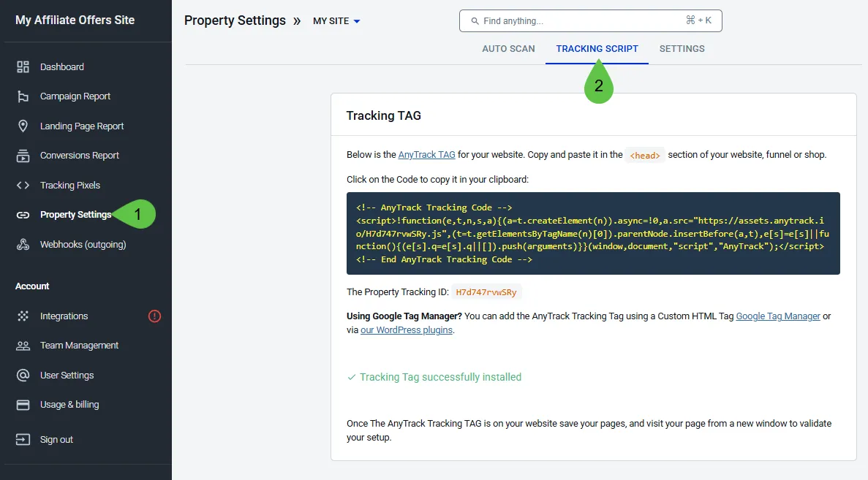
Task: Open the MY SITE property dropdown
Action: (336, 21)
